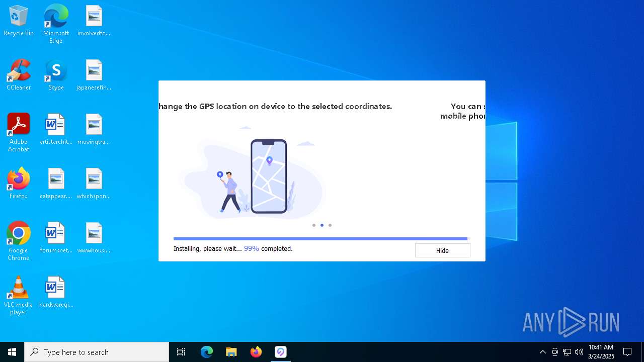Open Task View on taskbar
Screen dimensions: 644x362
pos(181,352)
